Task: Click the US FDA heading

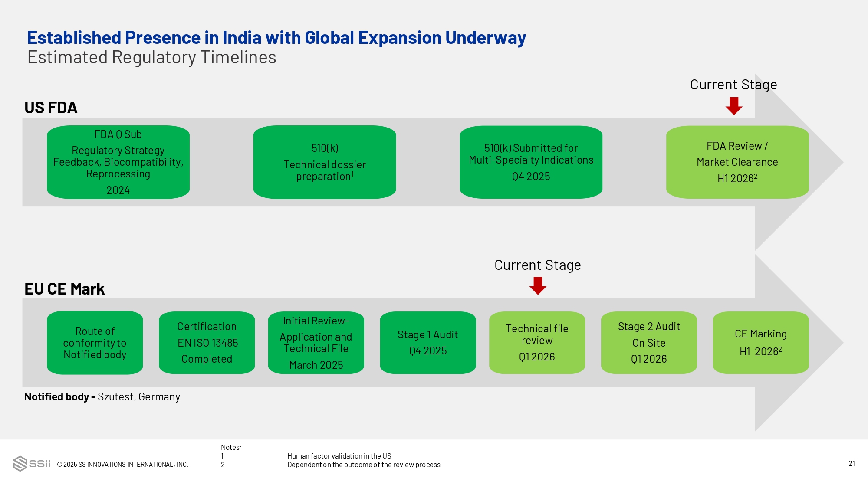Action: coord(51,108)
